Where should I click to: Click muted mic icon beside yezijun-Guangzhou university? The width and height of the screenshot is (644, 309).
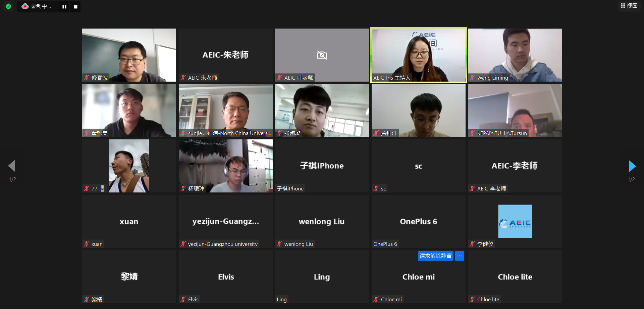[183, 244]
